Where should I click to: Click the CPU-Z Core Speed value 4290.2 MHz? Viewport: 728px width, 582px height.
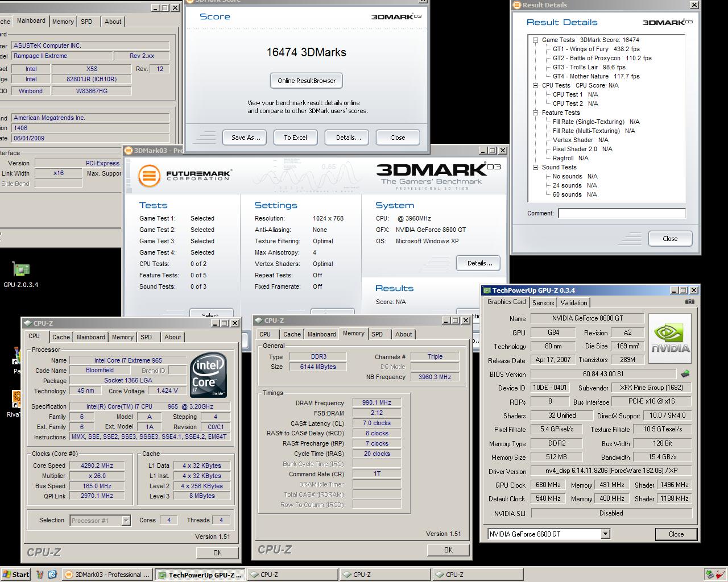coord(97,465)
